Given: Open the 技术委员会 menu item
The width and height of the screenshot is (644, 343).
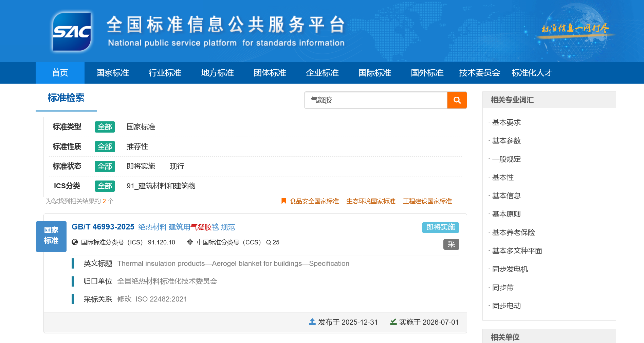Looking at the screenshot, I should (x=479, y=73).
